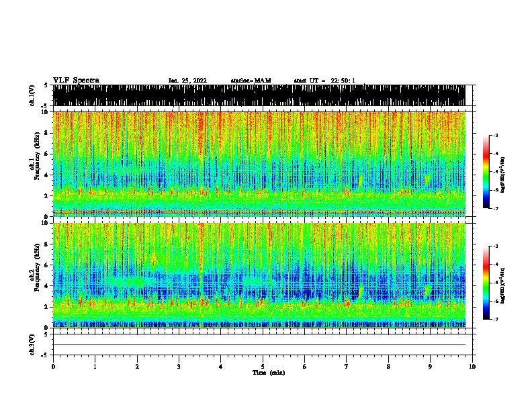This screenshot has height=411, width=532.
Task: Click the ch.2 "Frequency (kHz)" axis label
Action: pos(37,267)
